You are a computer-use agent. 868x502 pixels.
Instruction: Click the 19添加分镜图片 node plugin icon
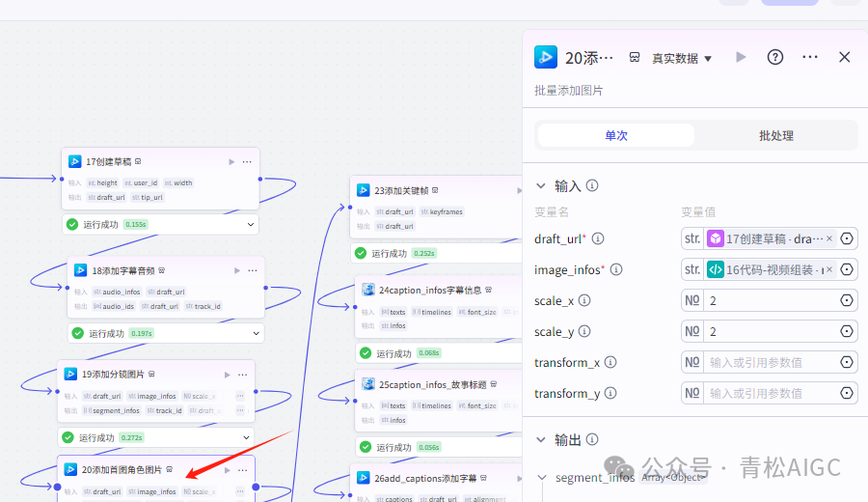[x=70, y=374]
